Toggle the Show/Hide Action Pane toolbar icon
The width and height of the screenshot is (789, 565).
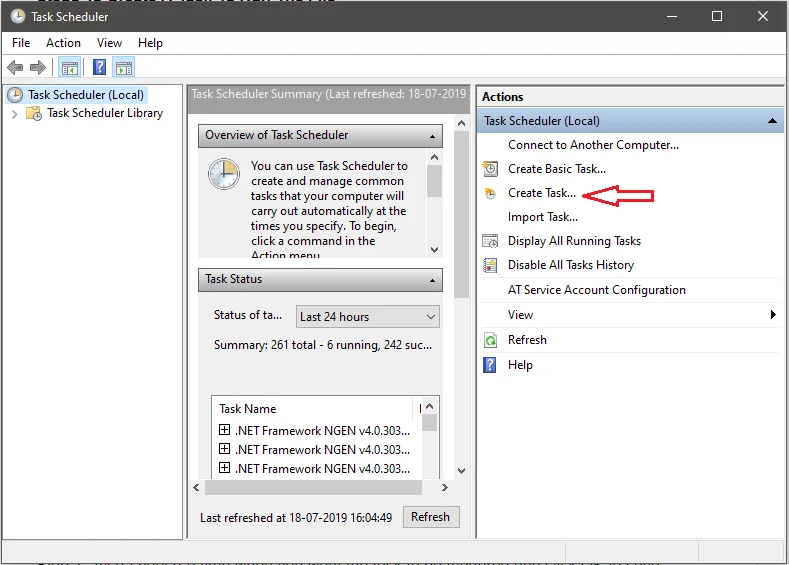point(124,68)
